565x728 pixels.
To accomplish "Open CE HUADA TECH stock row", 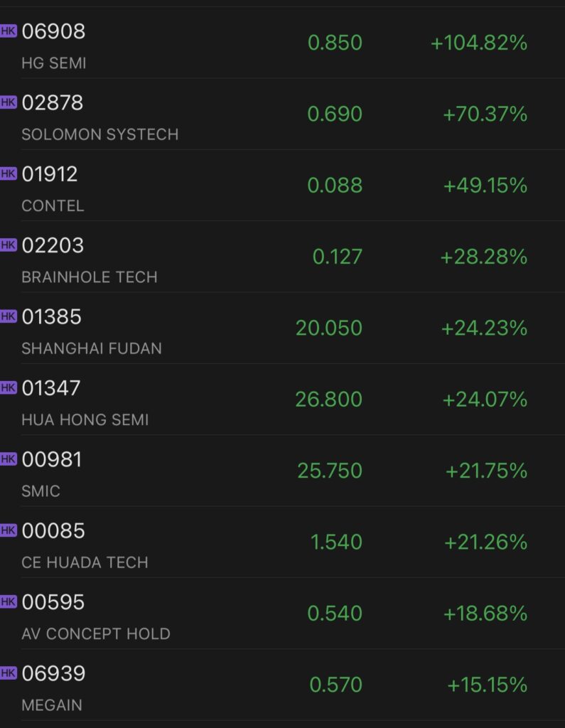I will (x=85, y=562).
